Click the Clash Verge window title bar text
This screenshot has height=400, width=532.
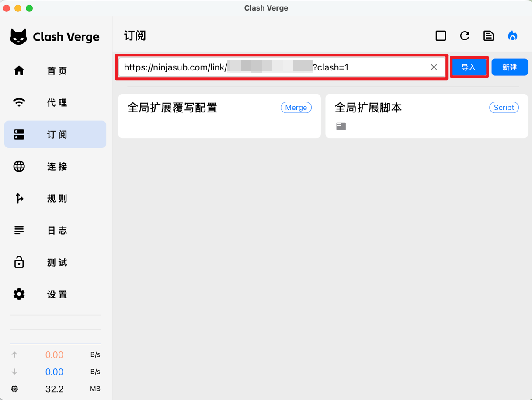[266, 8]
